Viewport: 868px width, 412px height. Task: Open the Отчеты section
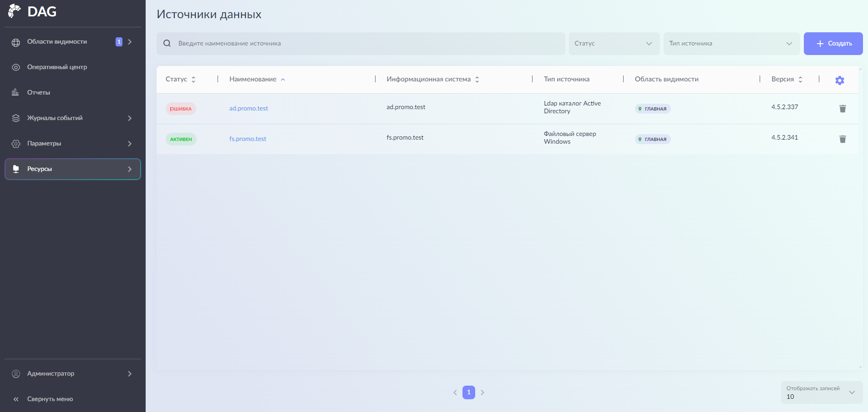click(73, 93)
